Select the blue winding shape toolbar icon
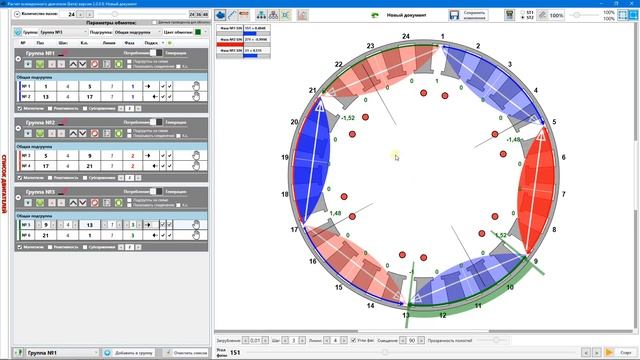Viewport: 640px width, 360px height. pos(220,15)
